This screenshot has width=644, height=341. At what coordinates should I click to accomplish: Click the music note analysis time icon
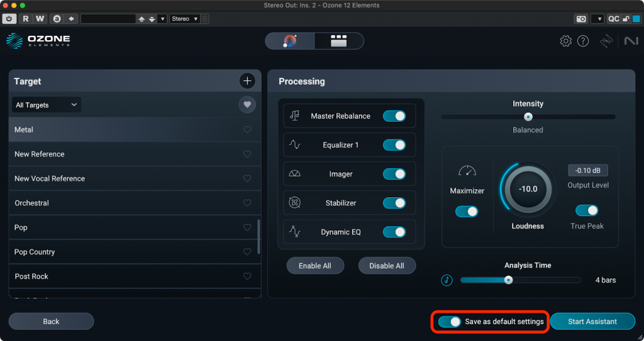click(447, 280)
